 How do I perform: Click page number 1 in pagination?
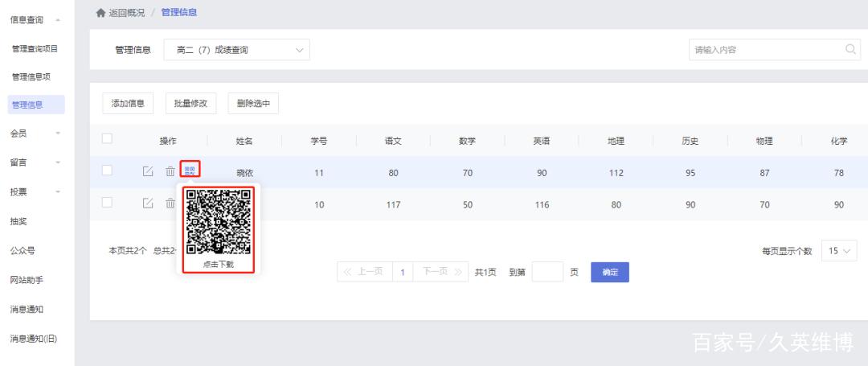403,273
